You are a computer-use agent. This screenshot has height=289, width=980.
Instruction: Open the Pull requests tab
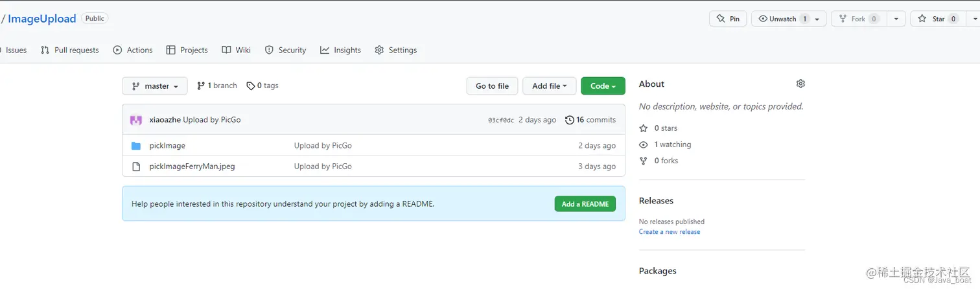click(70, 50)
